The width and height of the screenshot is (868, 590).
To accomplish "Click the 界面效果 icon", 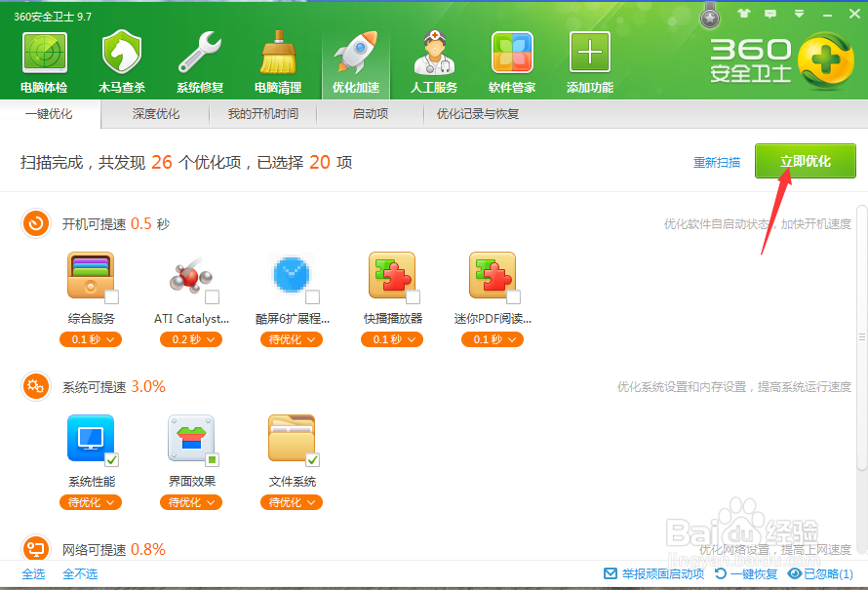I will (191, 438).
